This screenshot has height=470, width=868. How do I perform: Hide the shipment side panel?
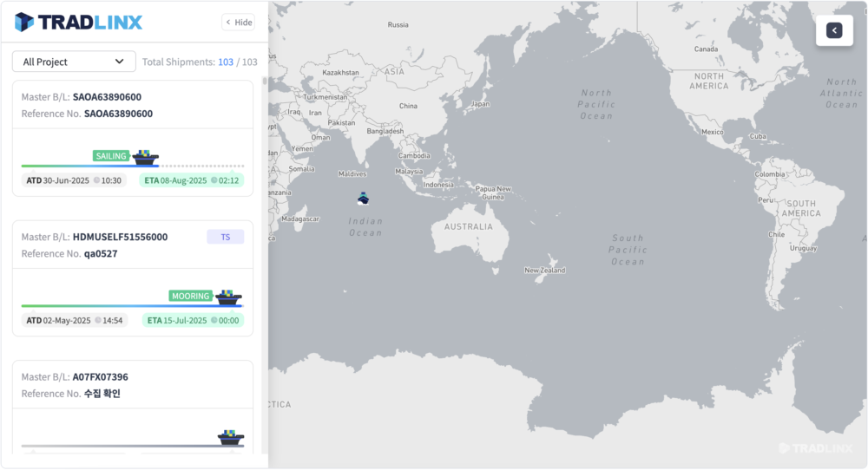click(239, 23)
